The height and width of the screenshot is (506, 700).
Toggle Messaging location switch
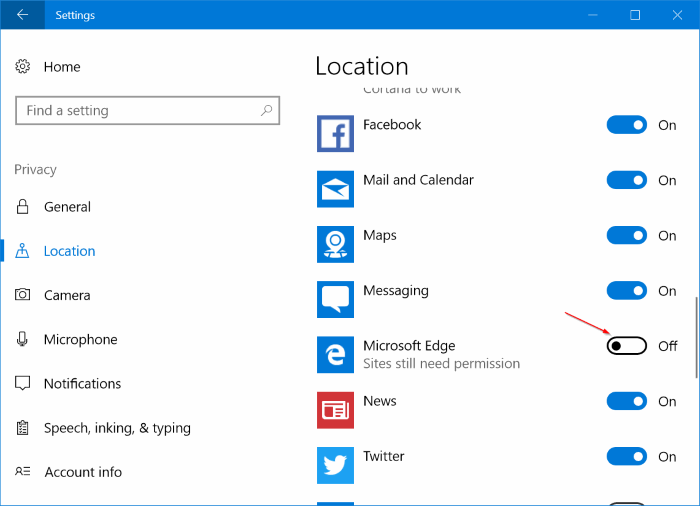tap(626, 291)
